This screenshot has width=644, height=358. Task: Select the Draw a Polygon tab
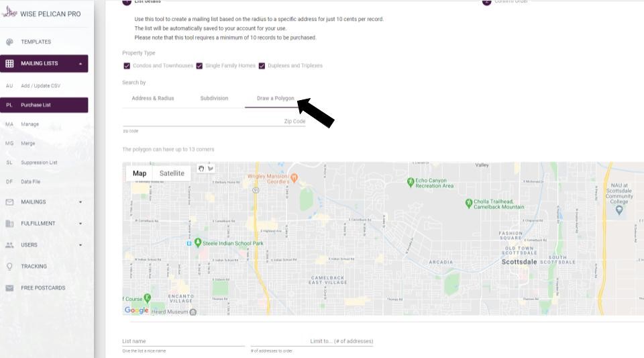(x=275, y=98)
